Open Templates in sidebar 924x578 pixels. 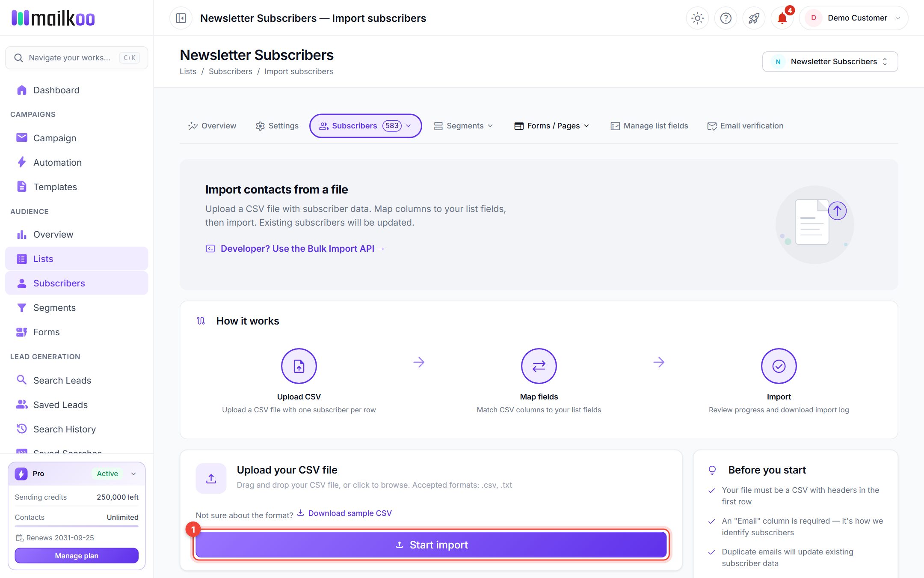77,187
